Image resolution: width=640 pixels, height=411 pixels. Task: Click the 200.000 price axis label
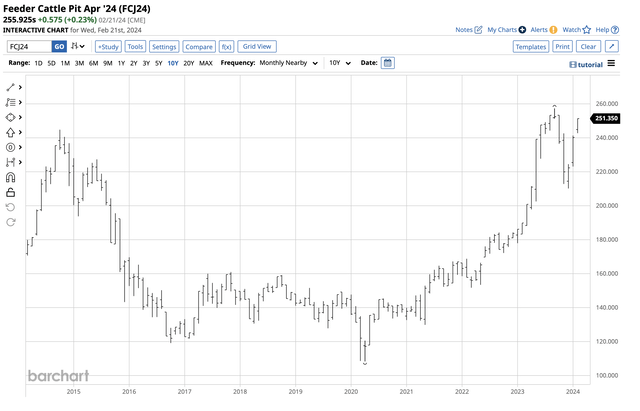coord(607,206)
